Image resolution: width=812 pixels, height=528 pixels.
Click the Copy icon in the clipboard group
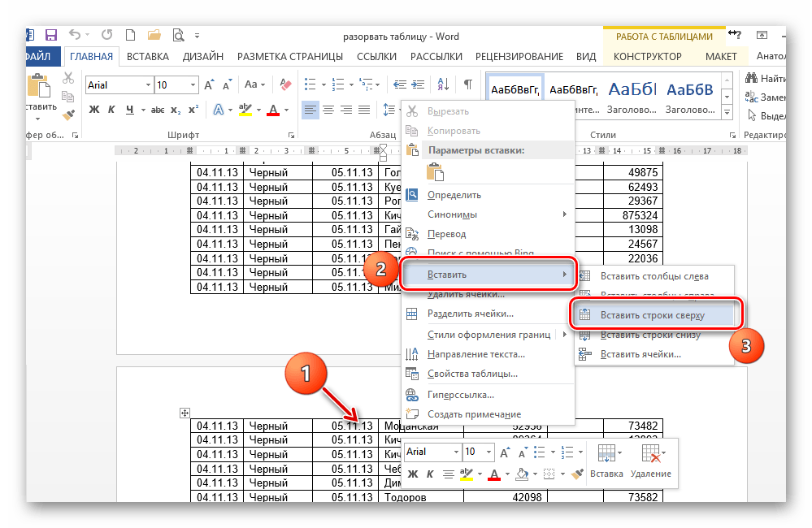67,97
